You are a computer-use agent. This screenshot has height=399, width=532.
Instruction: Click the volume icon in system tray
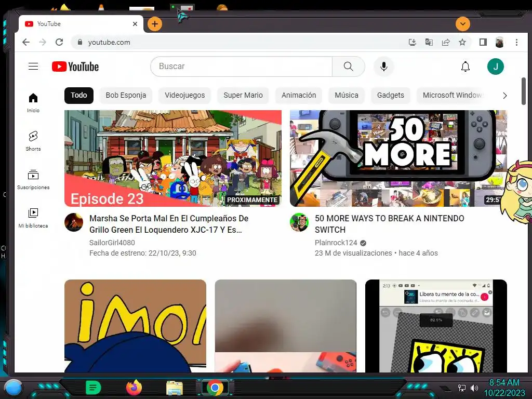(474, 388)
